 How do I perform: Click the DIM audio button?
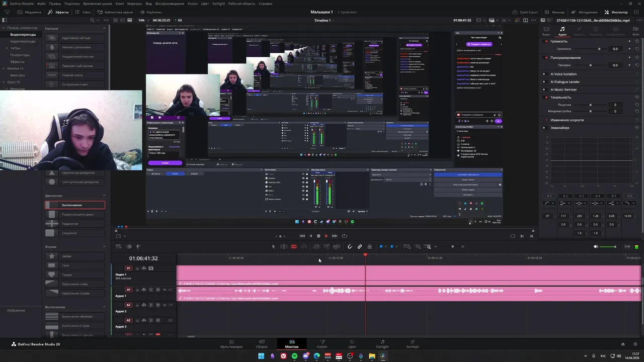point(627,247)
